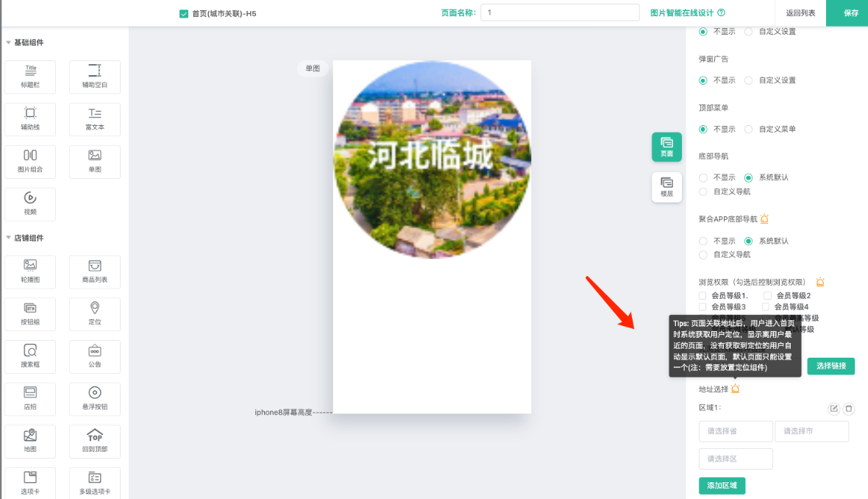
Task: Switch to the 楼层 floor tab
Action: pyautogui.click(x=666, y=187)
